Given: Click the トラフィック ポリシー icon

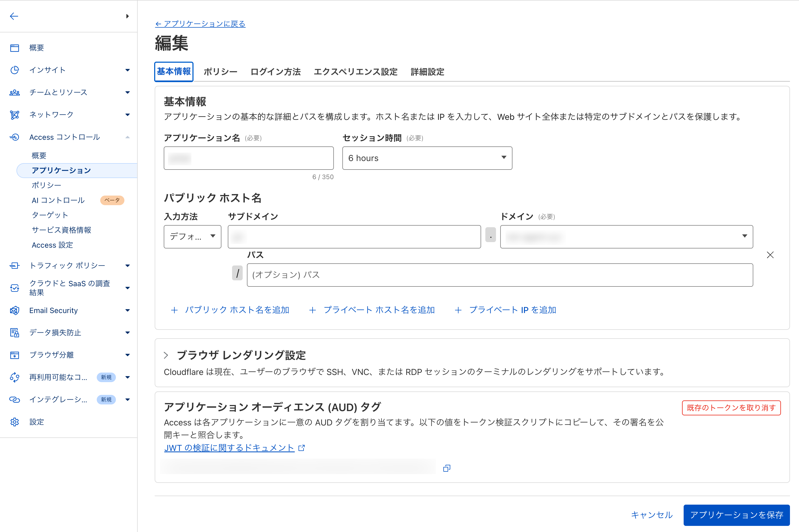Looking at the screenshot, I should click(x=15, y=265).
